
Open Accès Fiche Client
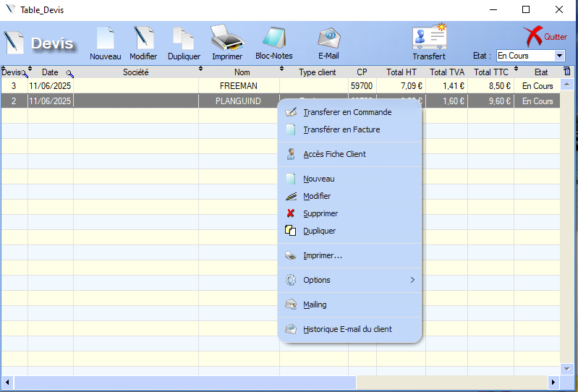click(x=334, y=154)
